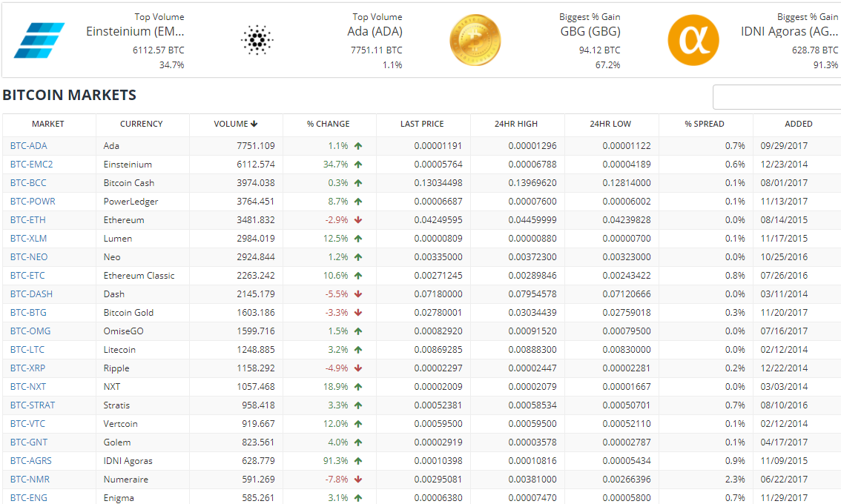
Task: Click the GBG (GBG) biggest gain title
Action: [x=590, y=32]
